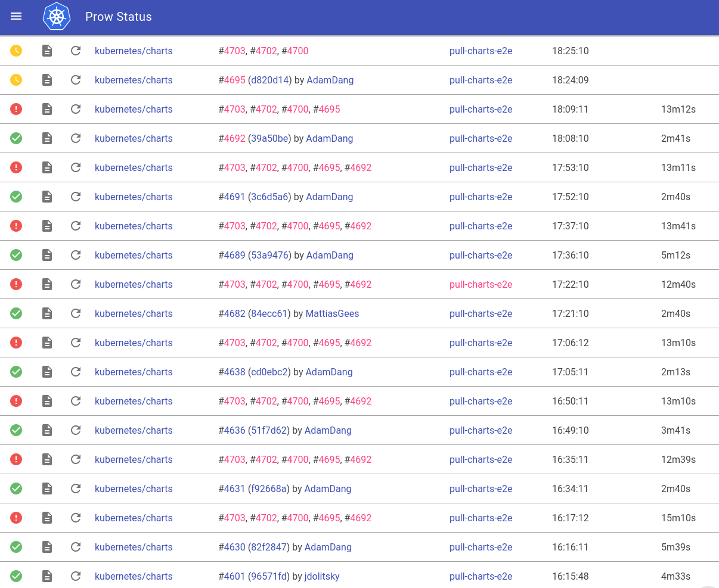Open PR #4689 link
This screenshot has height=588, width=719.
(x=235, y=255)
